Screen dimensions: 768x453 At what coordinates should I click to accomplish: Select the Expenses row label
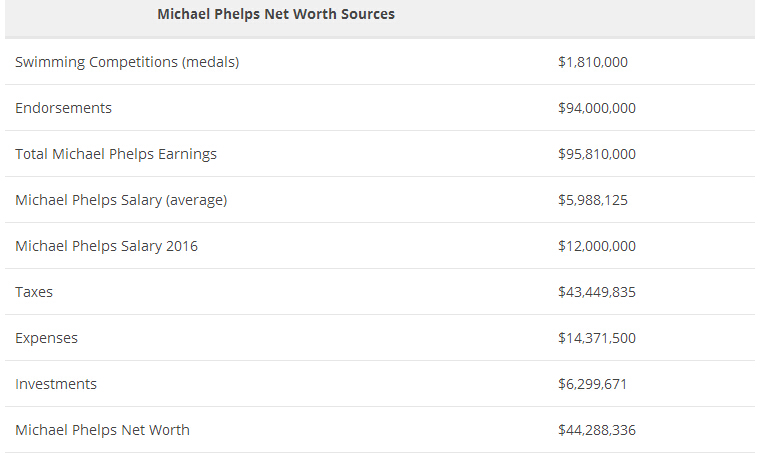pos(46,338)
